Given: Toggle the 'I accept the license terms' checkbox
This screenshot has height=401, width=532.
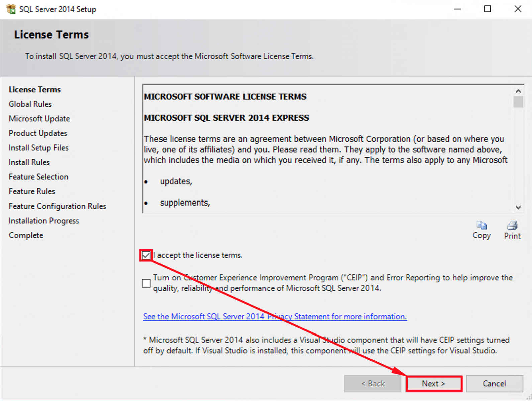Looking at the screenshot, I should tap(146, 256).
